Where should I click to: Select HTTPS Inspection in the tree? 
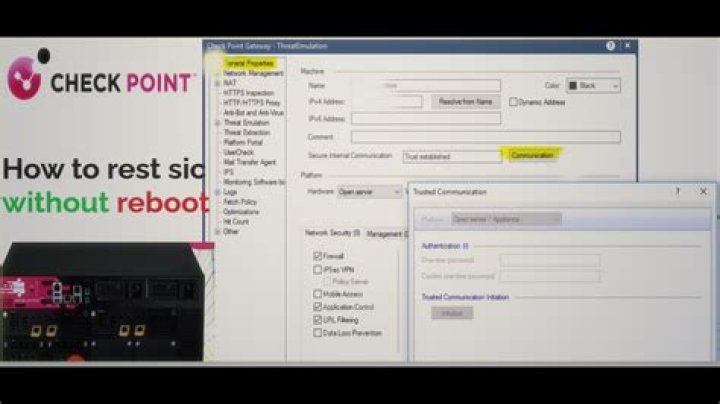(252, 93)
